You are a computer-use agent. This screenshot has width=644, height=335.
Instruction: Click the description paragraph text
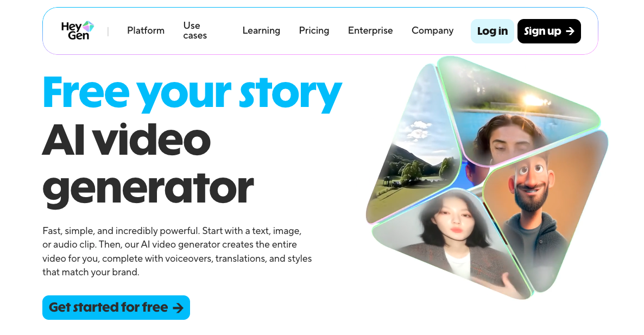tap(177, 251)
